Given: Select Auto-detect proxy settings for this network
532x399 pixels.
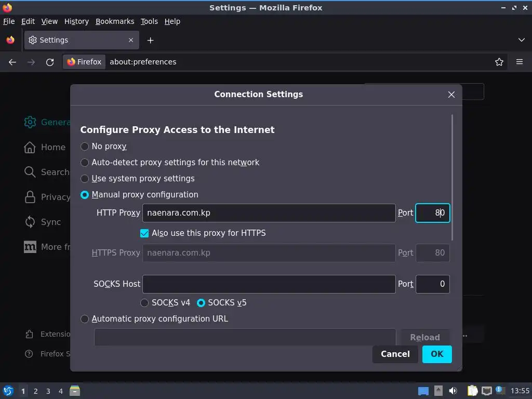Looking at the screenshot, I should [x=85, y=163].
